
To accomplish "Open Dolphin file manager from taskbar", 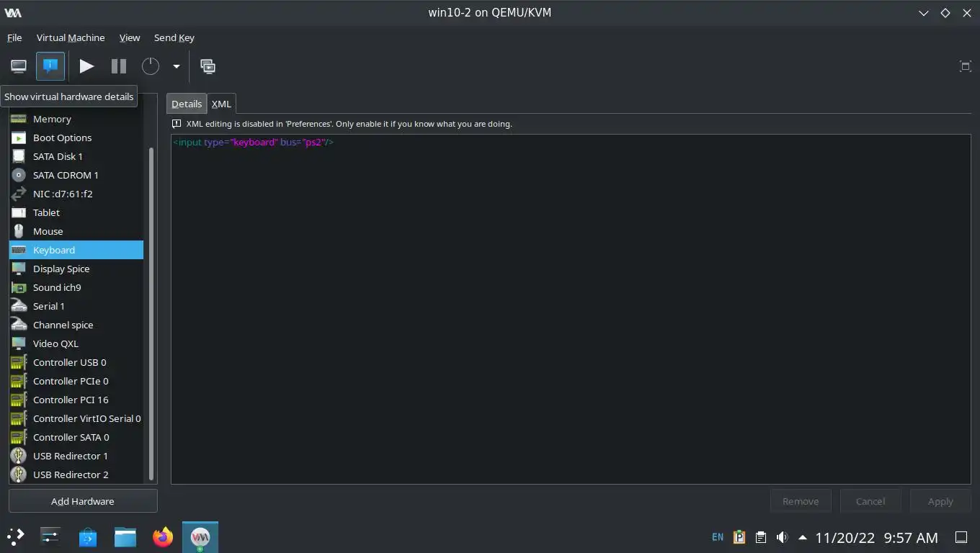I will pyautogui.click(x=125, y=536).
